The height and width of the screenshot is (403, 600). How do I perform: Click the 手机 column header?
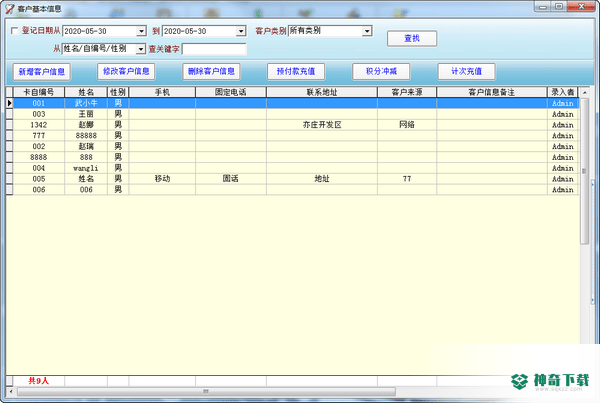coord(162,92)
